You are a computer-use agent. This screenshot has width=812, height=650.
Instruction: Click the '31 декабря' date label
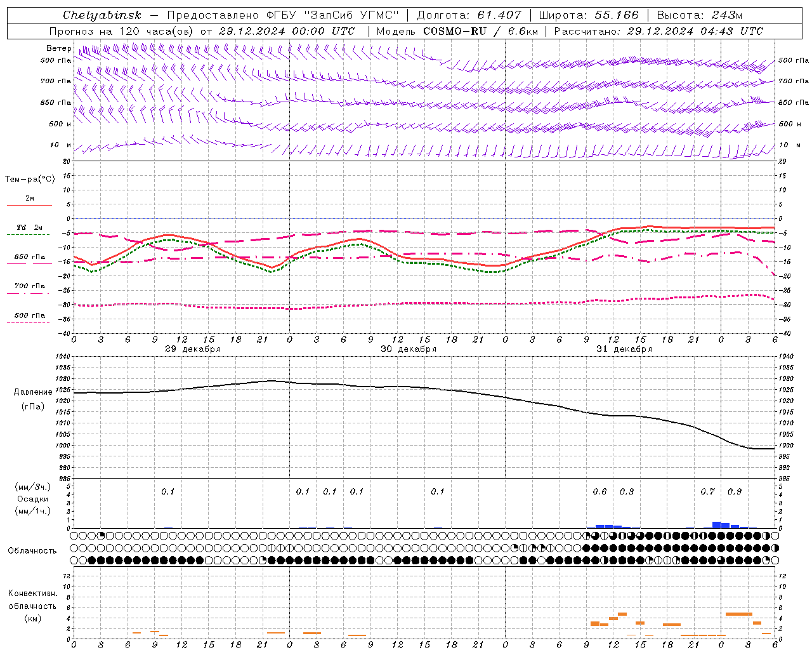pos(624,349)
